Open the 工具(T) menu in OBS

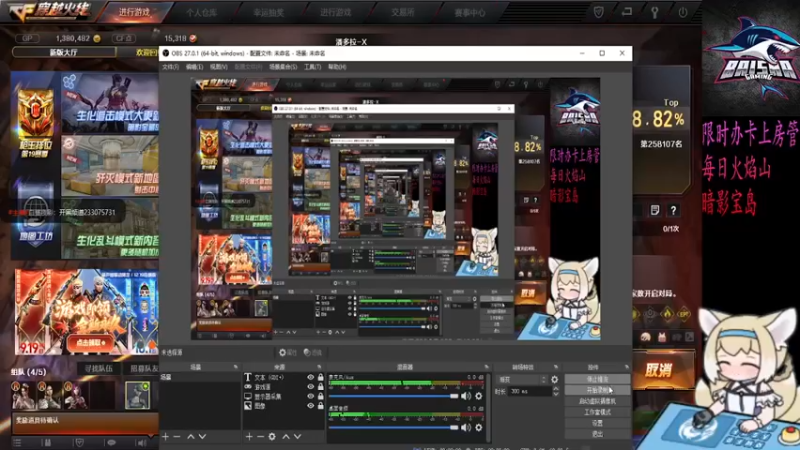[312, 67]
